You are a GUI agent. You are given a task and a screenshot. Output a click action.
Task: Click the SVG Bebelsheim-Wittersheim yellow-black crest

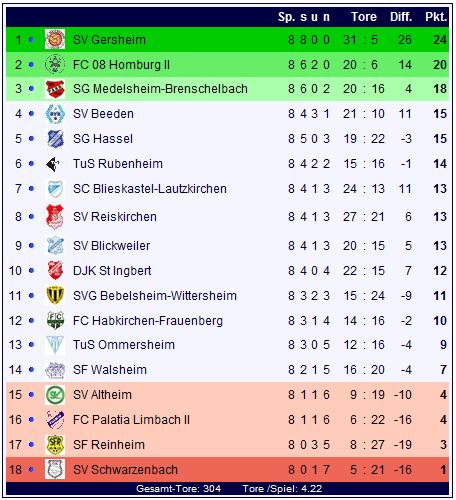(x=55, y=295)
